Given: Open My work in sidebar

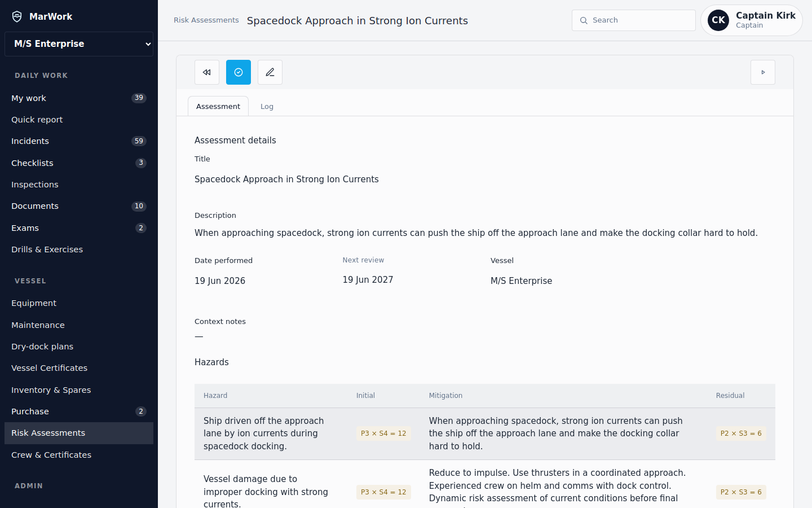Looking at the screenshot, I should (79, 98).
